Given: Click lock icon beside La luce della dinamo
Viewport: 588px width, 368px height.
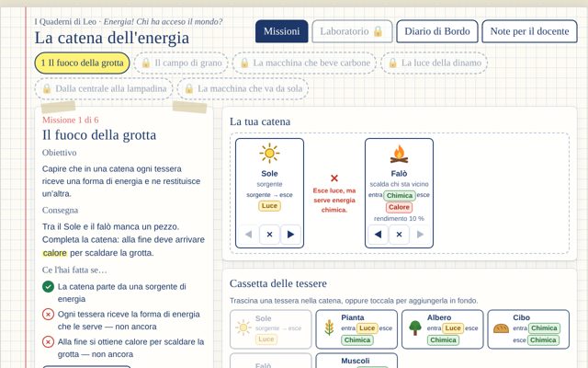Looking at the screenshot, I should pos(392,63).
